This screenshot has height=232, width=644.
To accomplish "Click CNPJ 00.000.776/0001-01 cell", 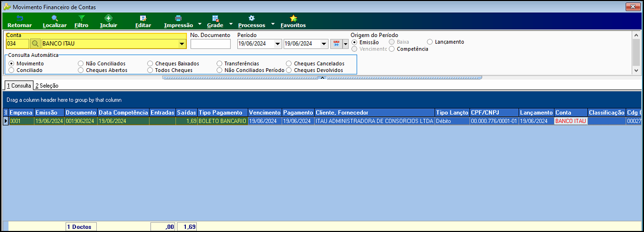I will point(494,121).
